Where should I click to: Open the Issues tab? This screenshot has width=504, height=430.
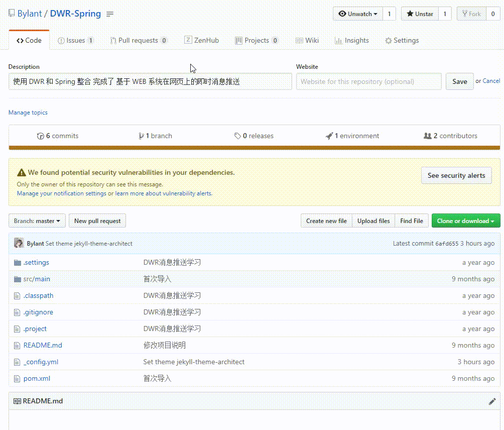coord(75,40)
